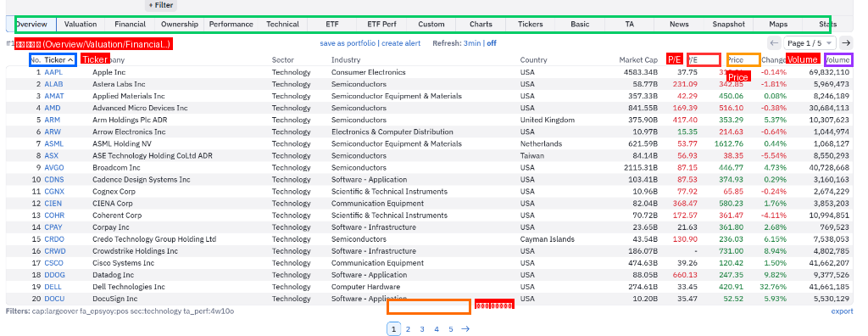Open the ETF Perf tab
868x336 pixels.
pos(381,25)
